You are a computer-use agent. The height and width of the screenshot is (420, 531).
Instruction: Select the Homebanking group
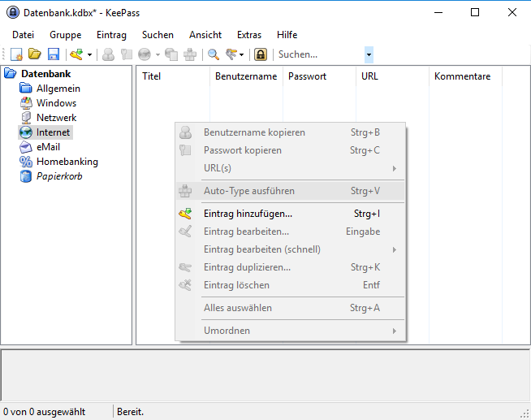pos(67,162)
